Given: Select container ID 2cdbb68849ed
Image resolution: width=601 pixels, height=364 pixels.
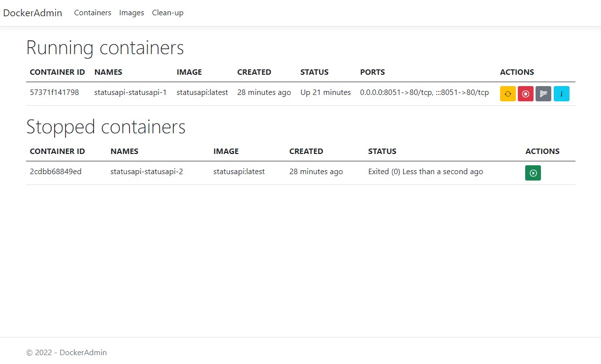Looking at the screenshot, I should click(56, 172).
